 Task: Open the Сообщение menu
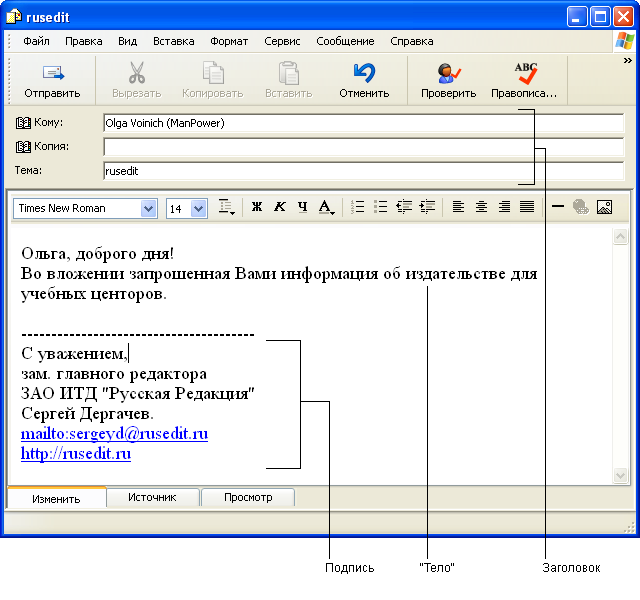click(x=345, y=41)
